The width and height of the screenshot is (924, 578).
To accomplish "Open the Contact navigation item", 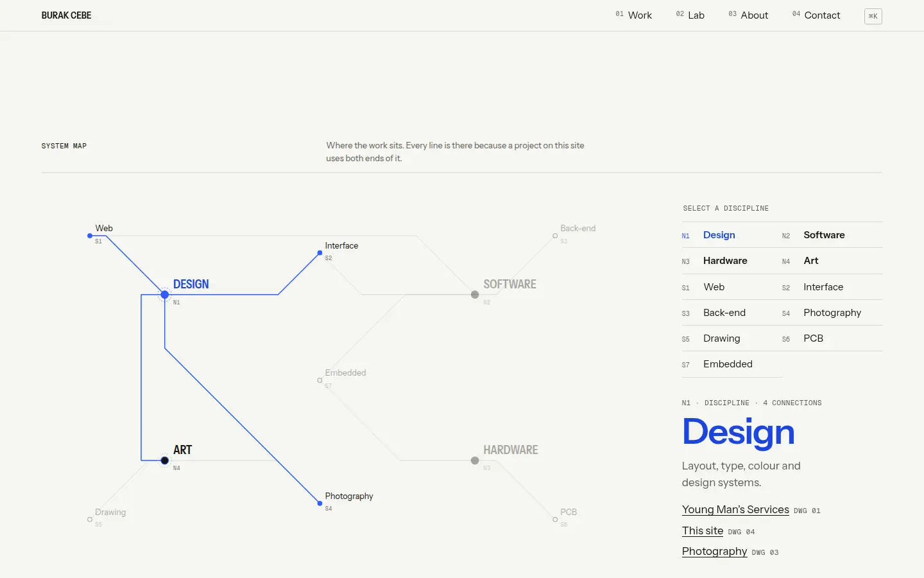I will pos(816,15).
